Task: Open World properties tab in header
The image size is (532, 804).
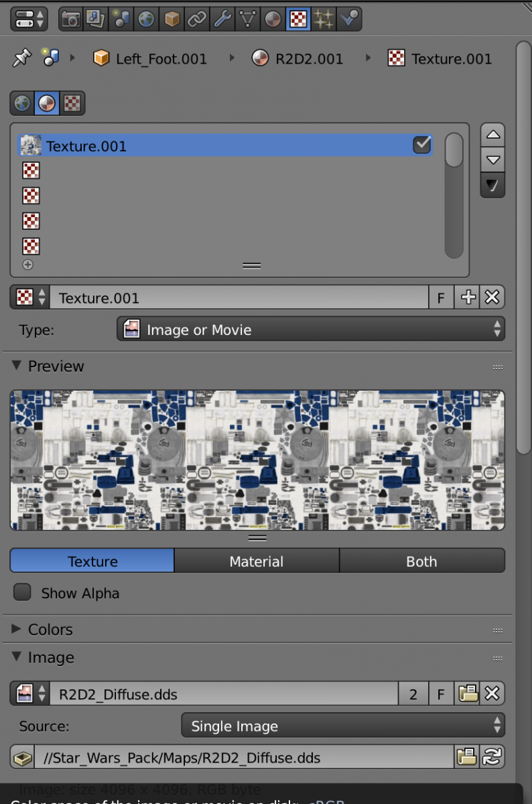Action: (146, 19)
